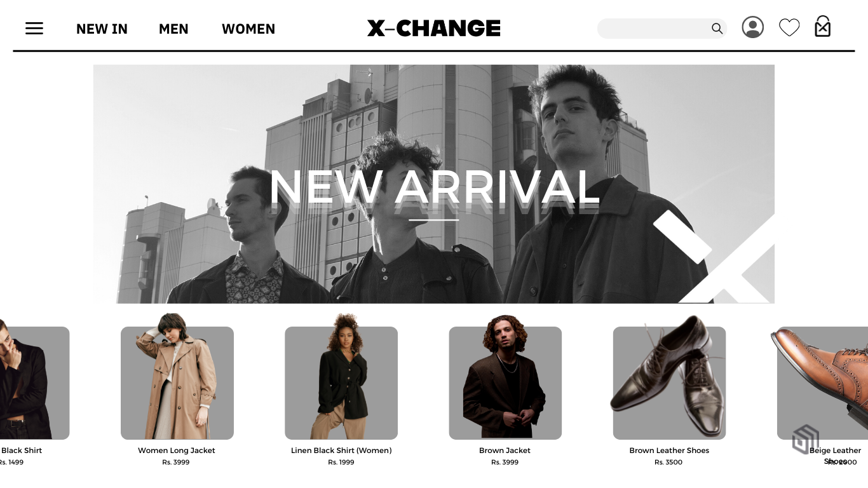
Task: Open the wishlist heart icon
Action: [789, 28]
